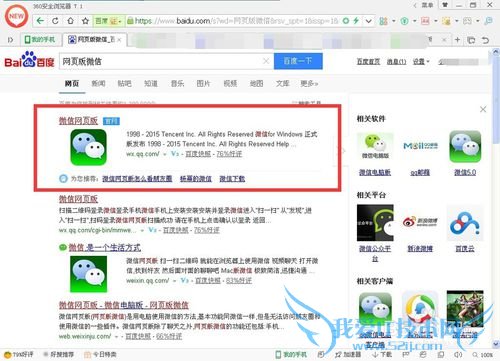The width and height of the screenshot is (500, 361).
Task: Expand the sidebar arrow beside the first result
Action: pyautogui.click(x=342, y=151)
